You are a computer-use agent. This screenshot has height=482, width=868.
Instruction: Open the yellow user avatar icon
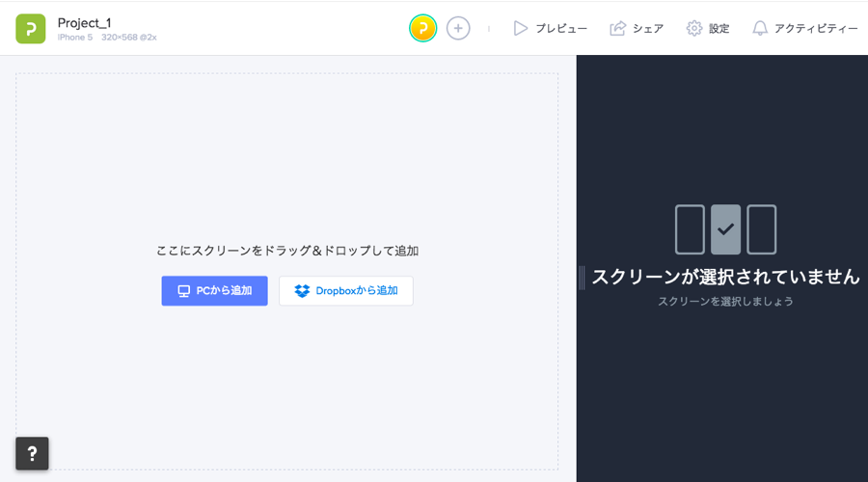[x=423, y=28]
